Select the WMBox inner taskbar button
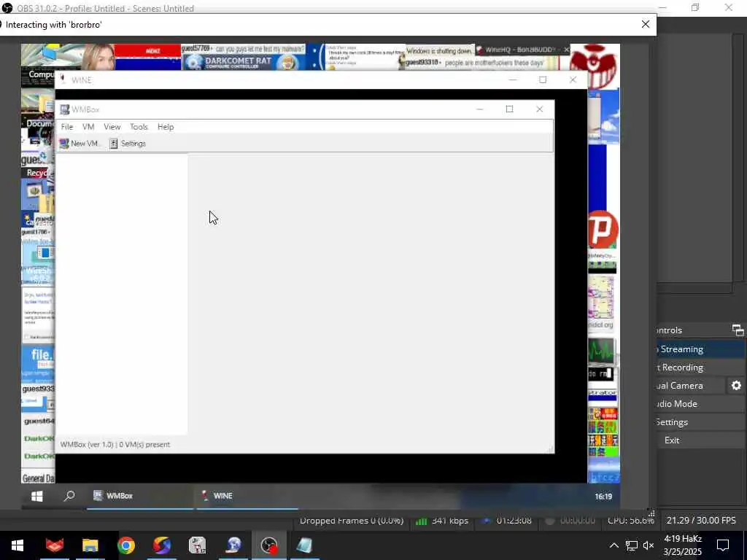Screen dimensions: 747x560 [140, 496]
